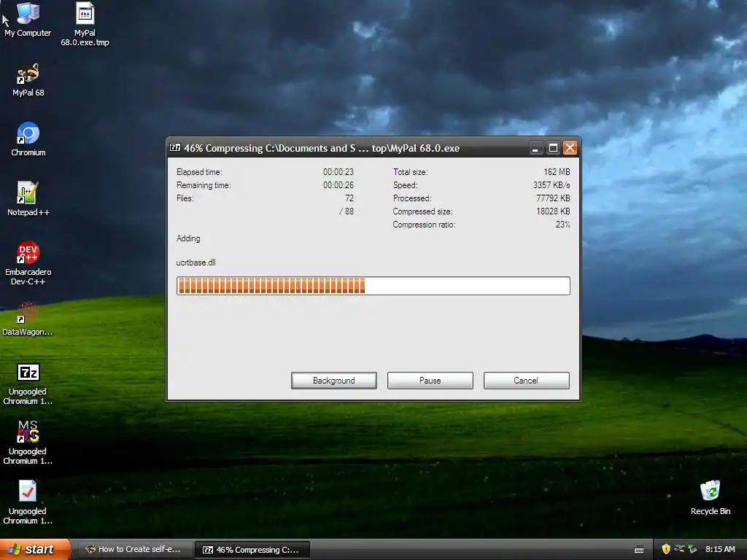Click the elapsed time value 00:00:23
Screen dimensions: 747x560
click(x=338, y=172)
